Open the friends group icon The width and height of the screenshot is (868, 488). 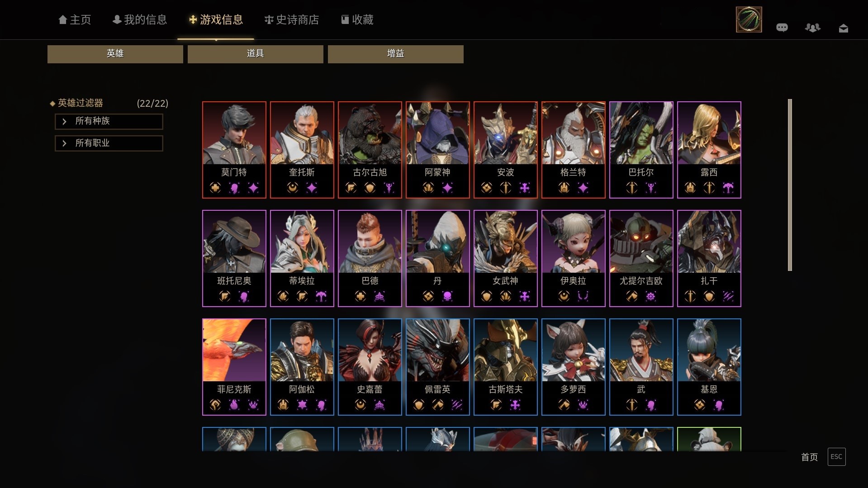pos(812,28)
